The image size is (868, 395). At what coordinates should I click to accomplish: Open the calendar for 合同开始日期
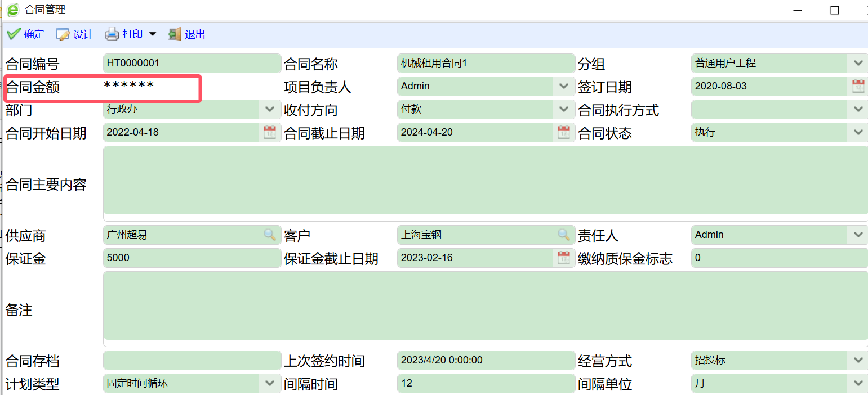point(270,132)
